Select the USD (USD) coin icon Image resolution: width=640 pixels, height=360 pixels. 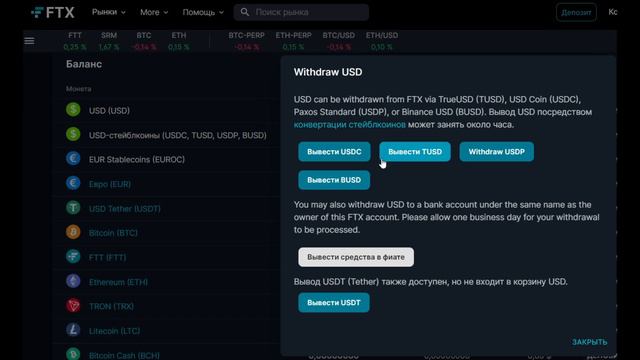click(x=73, y=110)
